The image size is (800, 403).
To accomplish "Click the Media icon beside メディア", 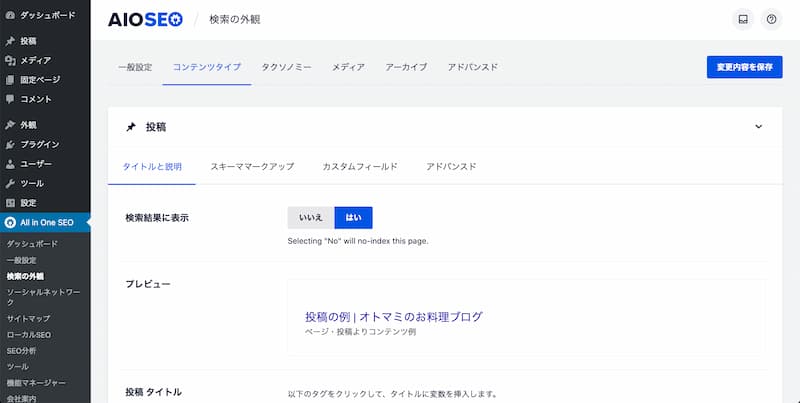I will [10, 61].
